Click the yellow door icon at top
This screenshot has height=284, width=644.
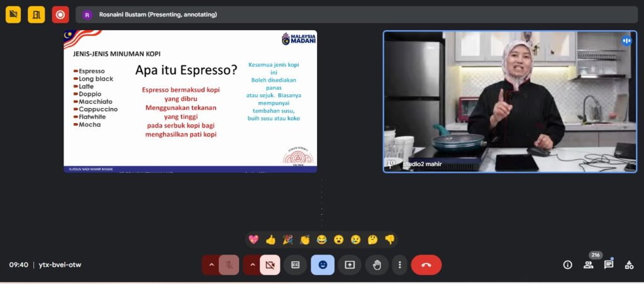click(x=36, y=14)
